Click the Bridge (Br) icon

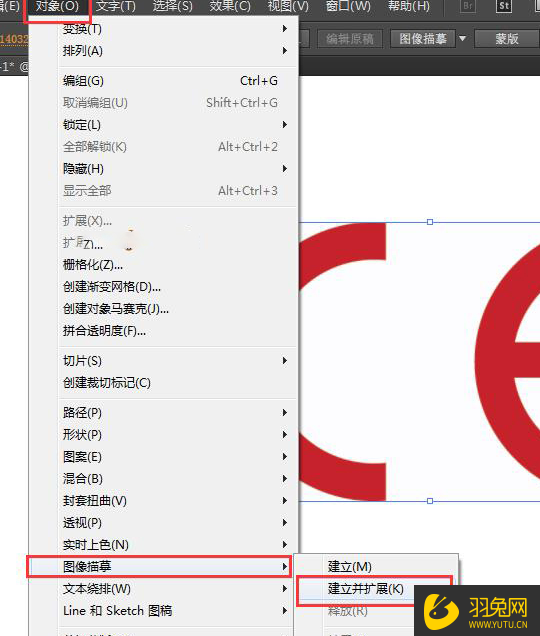click(x=468, y=6)
